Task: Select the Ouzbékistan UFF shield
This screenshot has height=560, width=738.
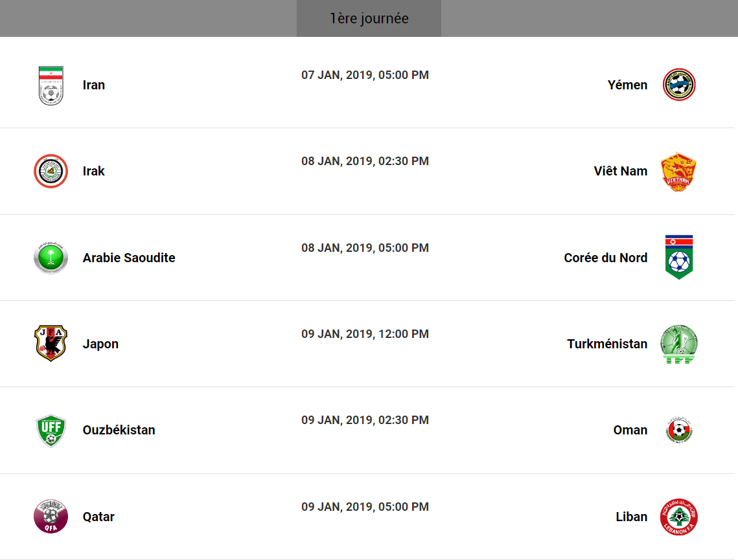Action: [51, 431]
